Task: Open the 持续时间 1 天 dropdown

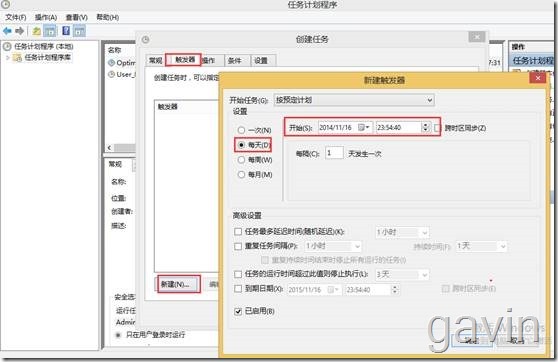Action: [481, 246]
